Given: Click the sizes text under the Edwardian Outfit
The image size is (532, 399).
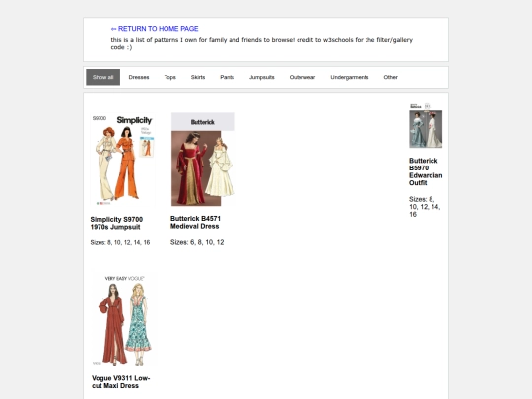Looking at the screenshot, I should 425,207.
